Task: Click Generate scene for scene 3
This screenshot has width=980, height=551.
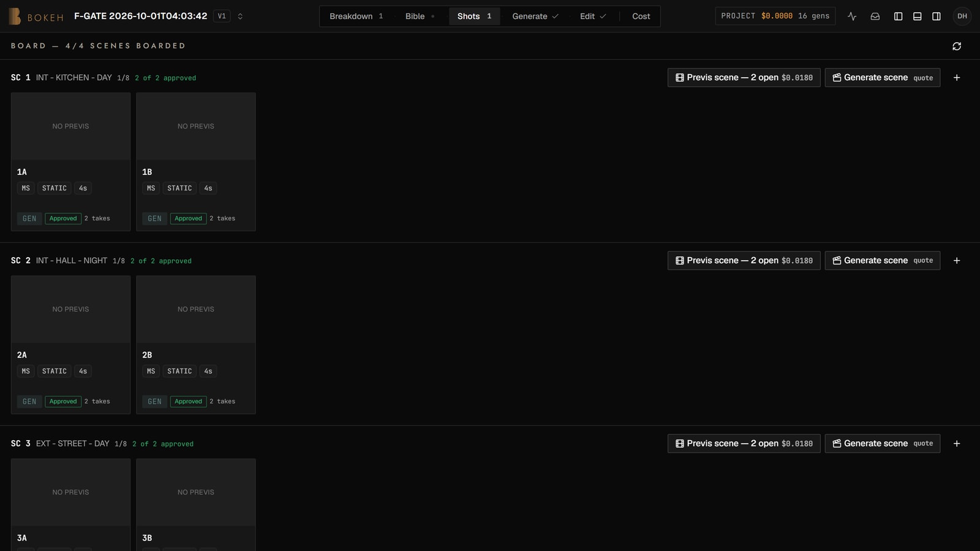Action: (x=883, y=444)
